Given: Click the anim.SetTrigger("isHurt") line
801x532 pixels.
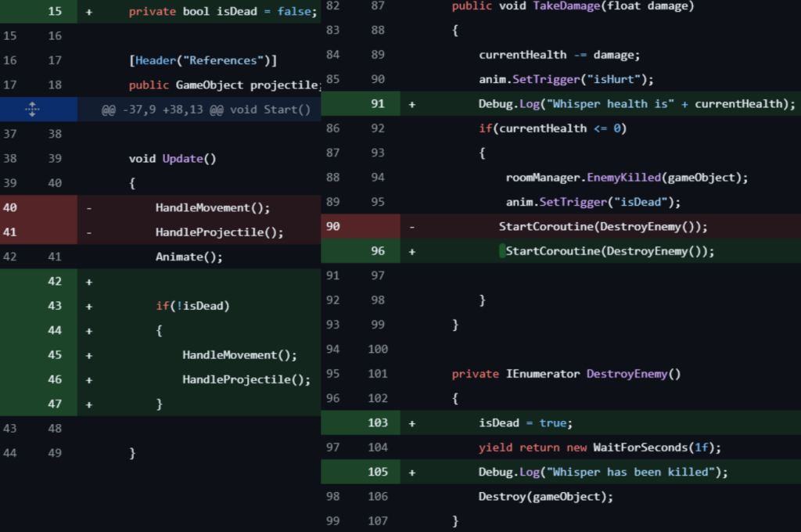Looking at the screenshot, I should tap(566, 79).
